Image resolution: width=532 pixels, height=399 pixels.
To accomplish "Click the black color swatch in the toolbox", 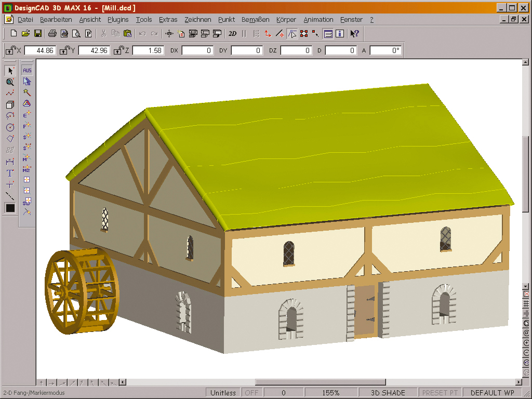I will point(10,208).
